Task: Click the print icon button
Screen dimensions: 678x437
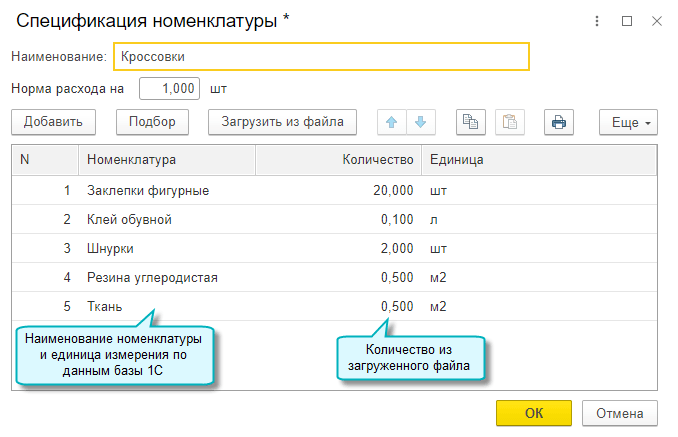Action: tap(559, 122)
